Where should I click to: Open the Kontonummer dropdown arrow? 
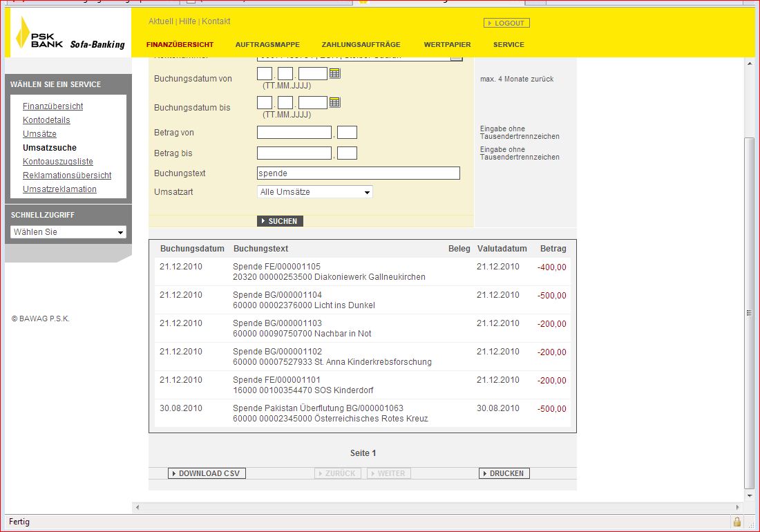point(456,58)
